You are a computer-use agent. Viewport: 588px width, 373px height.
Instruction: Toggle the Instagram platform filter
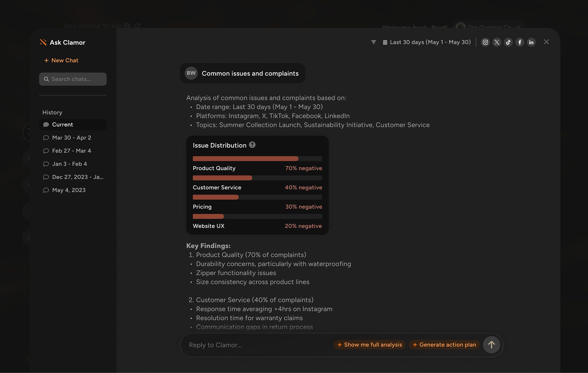point(485,42)
